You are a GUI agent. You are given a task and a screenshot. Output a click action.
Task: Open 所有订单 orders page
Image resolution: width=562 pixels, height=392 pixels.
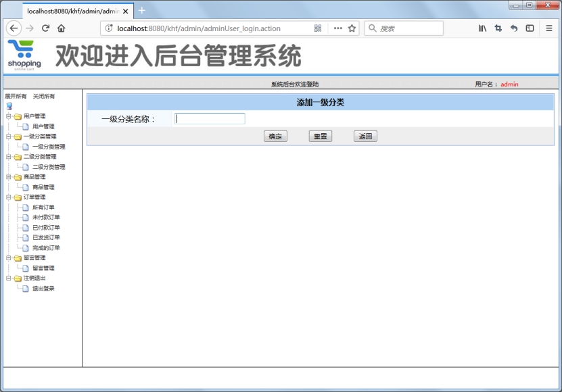point(43,207)
